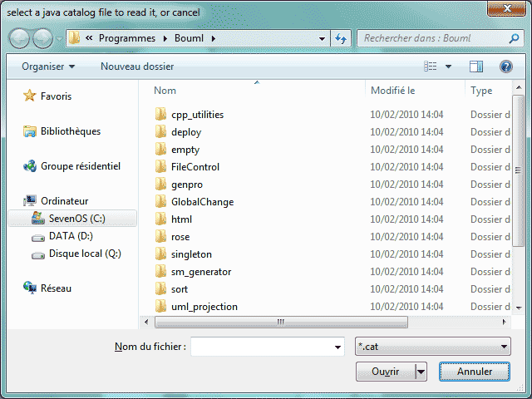The image size is (532, 399).
Task: Open the view options dropdown arrow
Action: tap(448, 66)
